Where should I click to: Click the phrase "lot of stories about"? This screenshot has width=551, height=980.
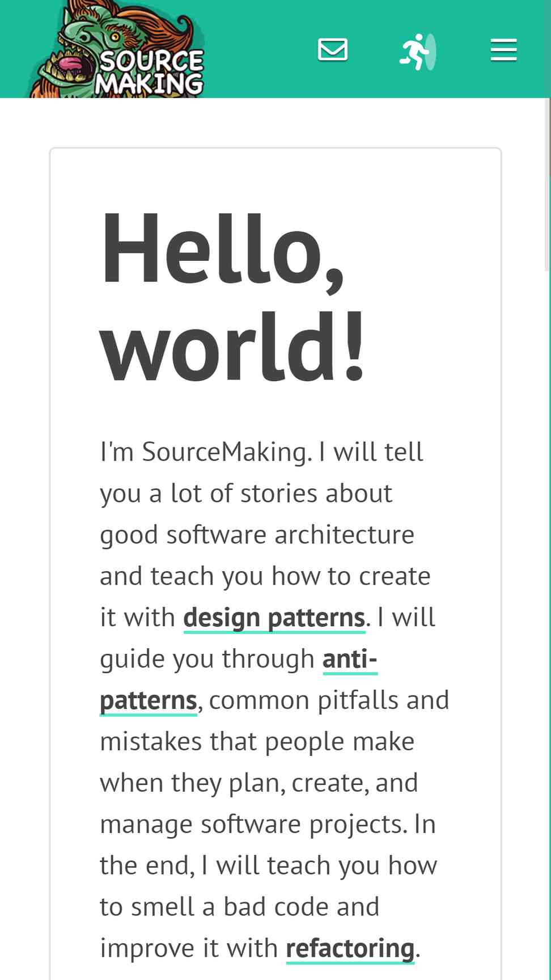281,493
